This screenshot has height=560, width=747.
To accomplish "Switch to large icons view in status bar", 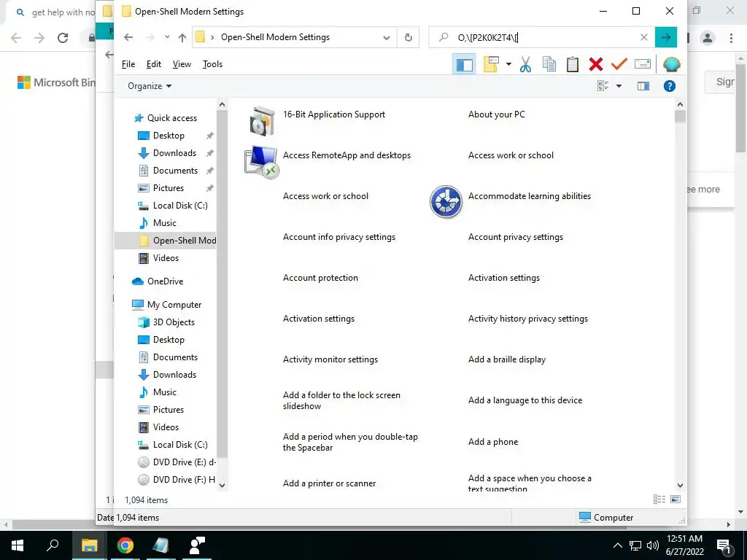I will (x=675, y=499).
